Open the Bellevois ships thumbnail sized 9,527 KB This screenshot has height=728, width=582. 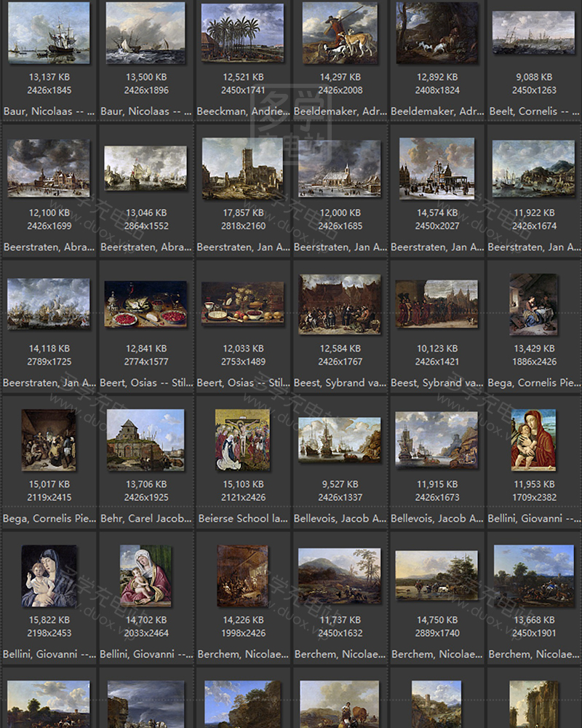(x=340, y=440)
